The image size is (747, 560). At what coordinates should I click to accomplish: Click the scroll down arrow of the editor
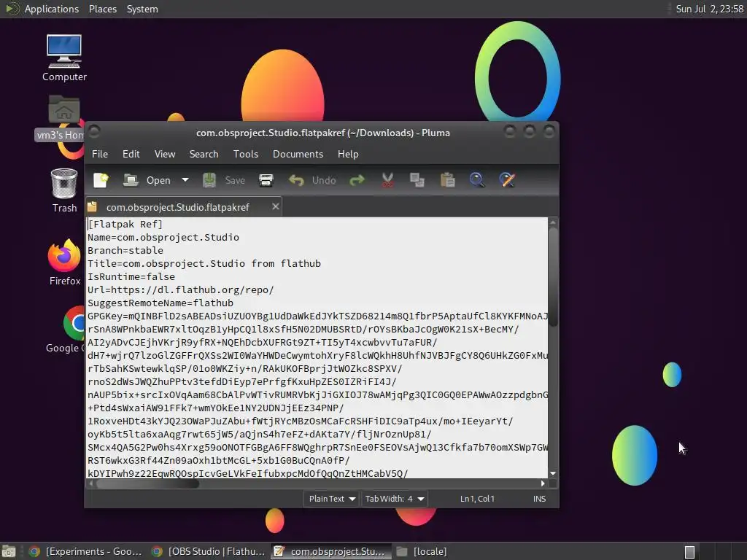coord(553,473)
